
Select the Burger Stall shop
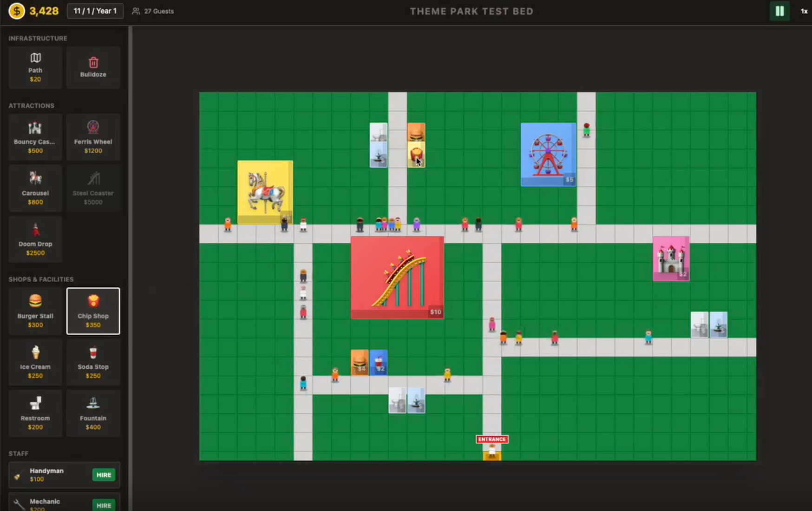coord(35,311)
